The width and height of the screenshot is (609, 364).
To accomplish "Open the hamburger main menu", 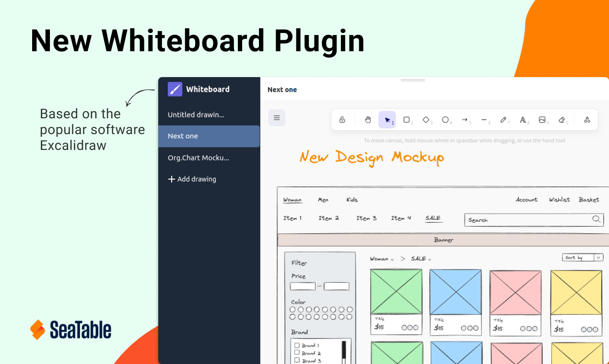I will pyautogui.click(x=277, y=117).
